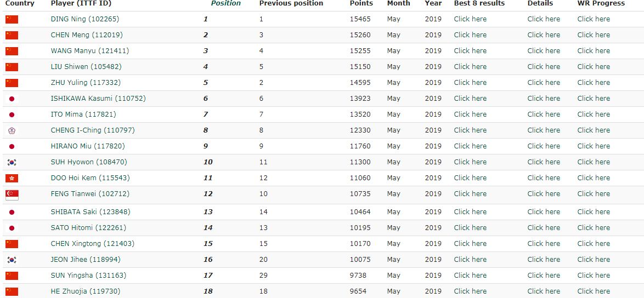
Task: Click Chinese Taipei flag beside CHENG I-Ching
Action: coord(12,131)
